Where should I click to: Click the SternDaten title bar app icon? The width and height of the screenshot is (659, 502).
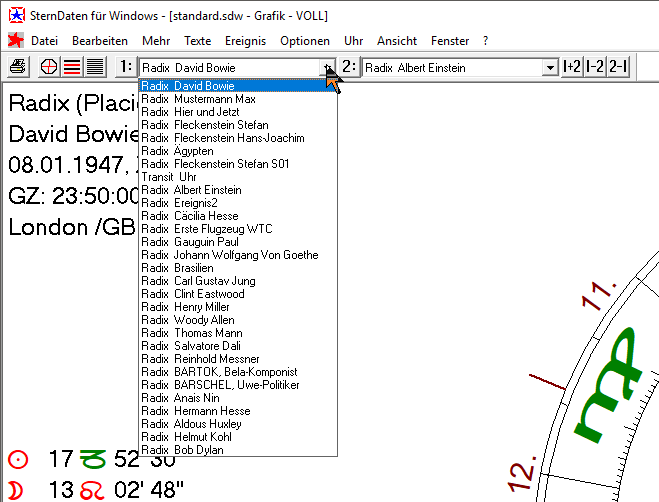pos(16,16)
